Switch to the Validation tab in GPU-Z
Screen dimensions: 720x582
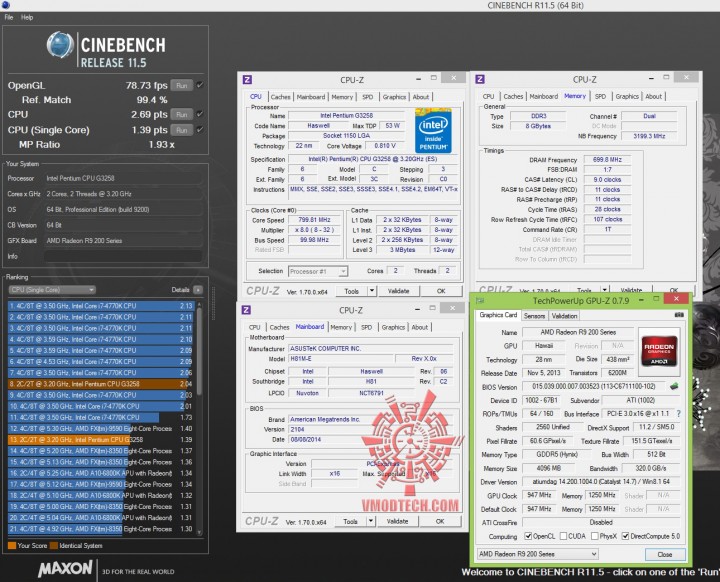[x=564, y=316]
